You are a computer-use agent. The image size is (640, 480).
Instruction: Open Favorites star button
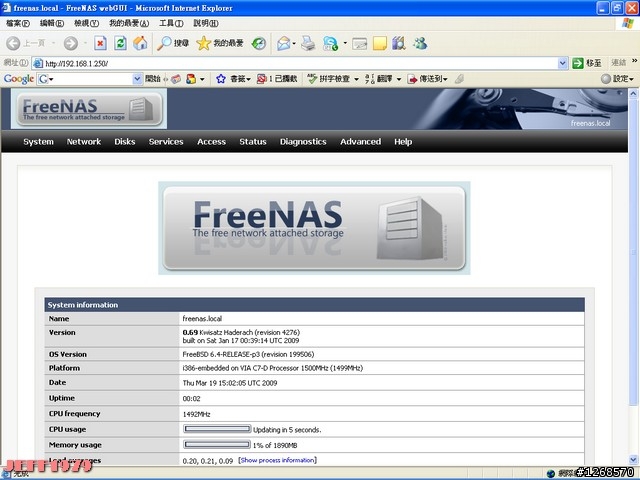tap(220, 43)
